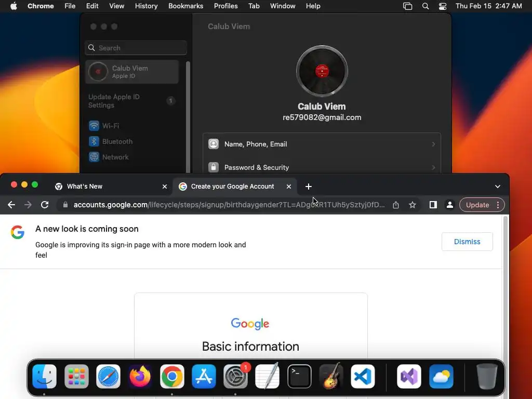This screenshot has width=532, height=399.
Task: Open Chrome icon in the dock
Action: pos(172,376)
